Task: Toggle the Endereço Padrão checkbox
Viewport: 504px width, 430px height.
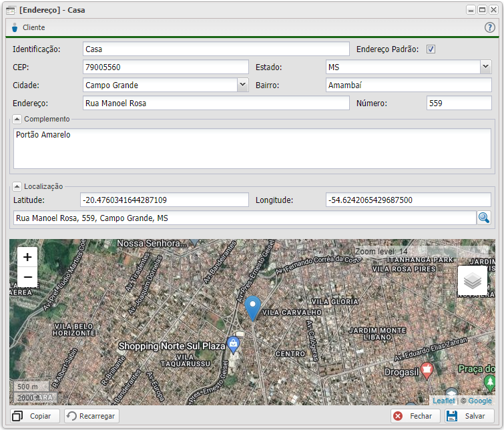Action: coord(431,49)
